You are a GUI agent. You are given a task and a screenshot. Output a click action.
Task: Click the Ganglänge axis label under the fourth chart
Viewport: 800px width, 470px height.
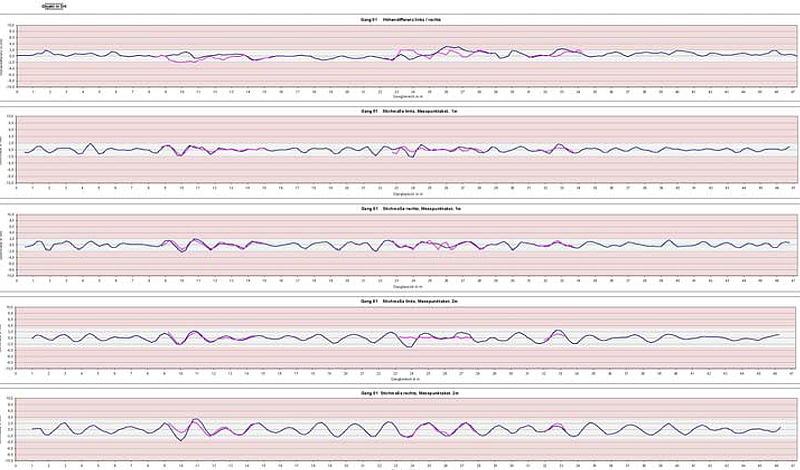point(407,381)
